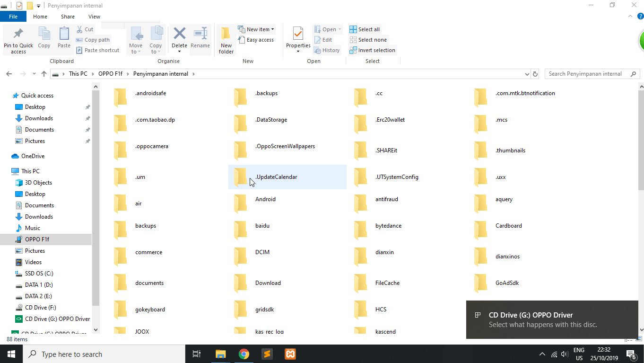Image resolution: width=644 pixels, height=363 pixels.
Task: Open the File menu
Action: click(x=13, y=17)
